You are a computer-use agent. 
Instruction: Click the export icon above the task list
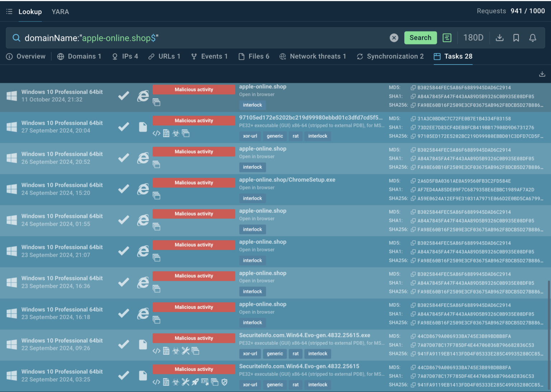pos(542,74)
